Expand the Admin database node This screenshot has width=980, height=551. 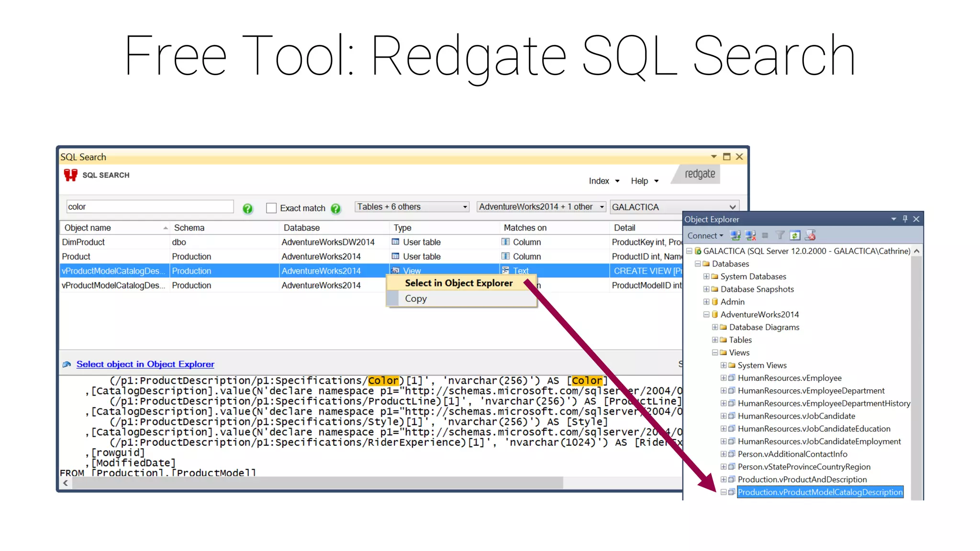pos(706,302)
